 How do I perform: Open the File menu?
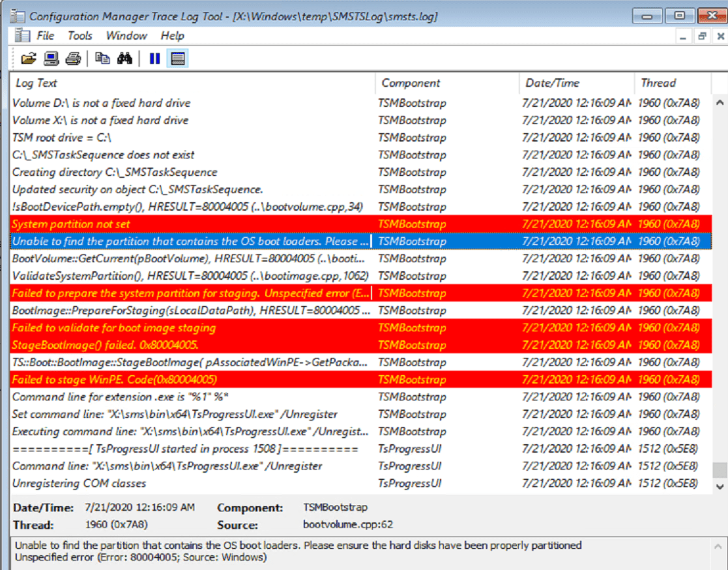[44, 36]
